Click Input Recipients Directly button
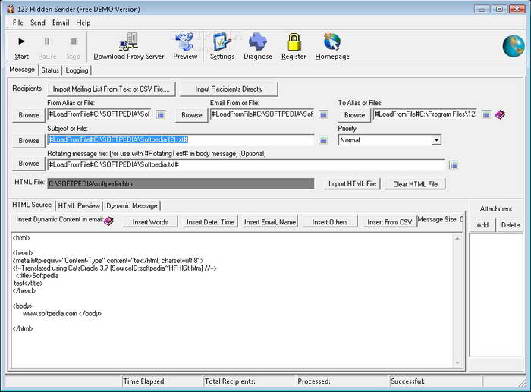The image size is (531, 392). tap(229, 89)
